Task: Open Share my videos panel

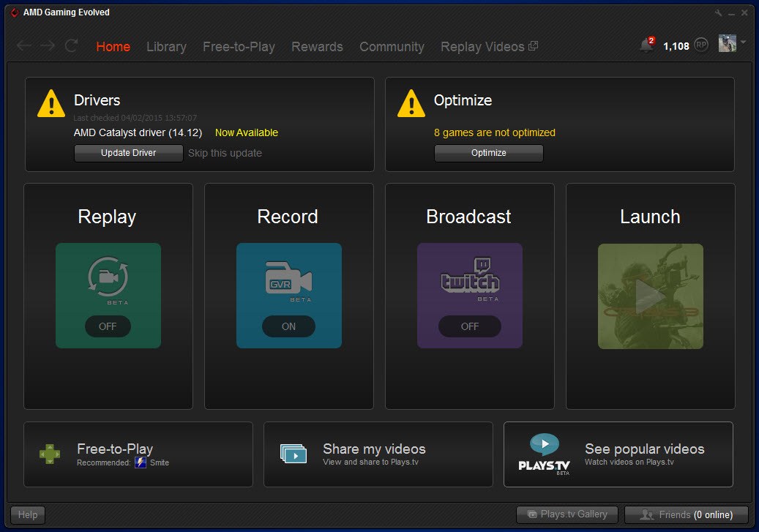Action: coord(378,454)
